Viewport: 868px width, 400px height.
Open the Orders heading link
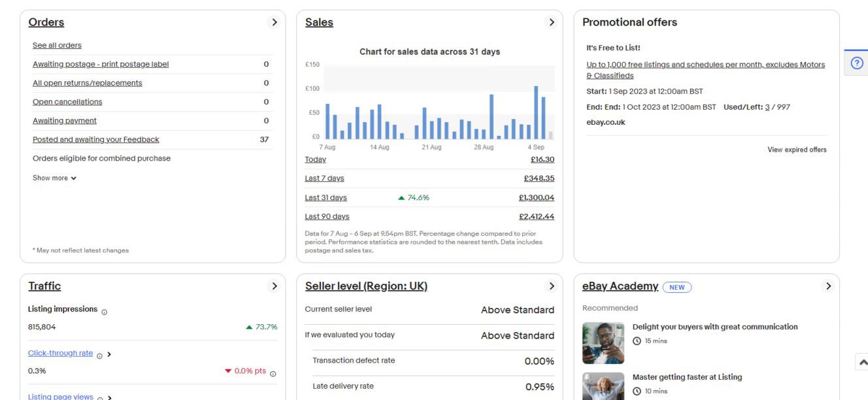pos(46,22)
